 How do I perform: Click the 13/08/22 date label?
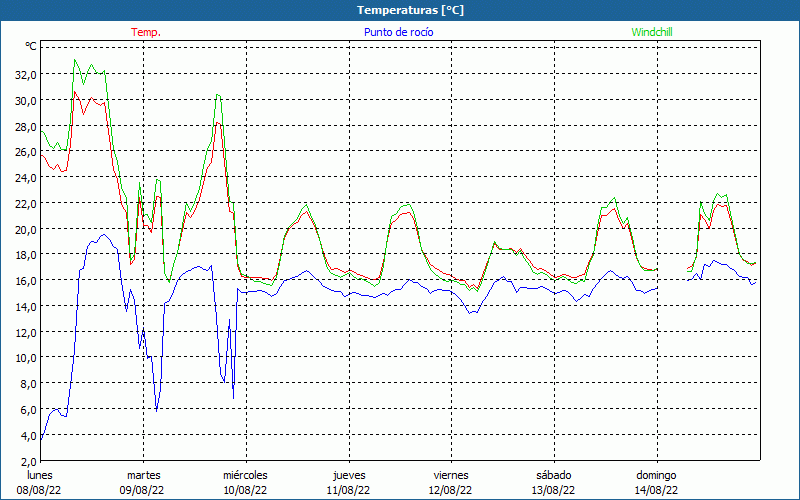coord(554,490)
